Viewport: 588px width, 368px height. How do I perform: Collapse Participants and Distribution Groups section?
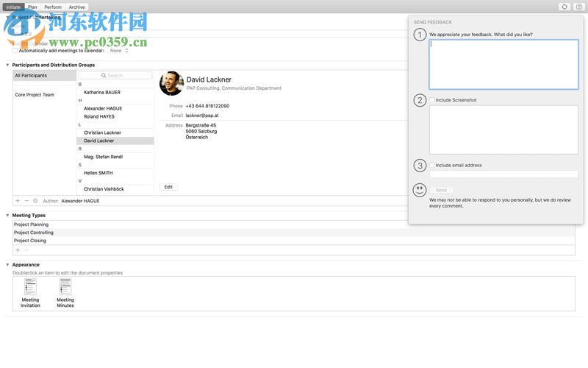point(7,65)
